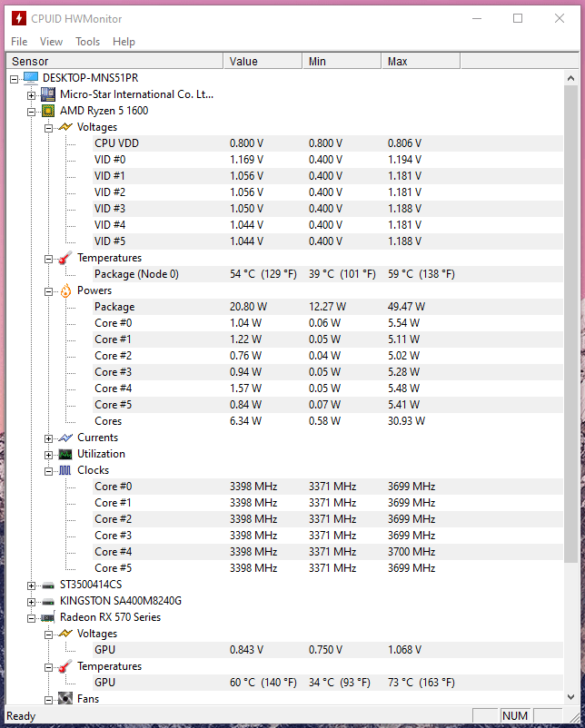Click the Min column header

pyautogui.click(x=342, y=62)
